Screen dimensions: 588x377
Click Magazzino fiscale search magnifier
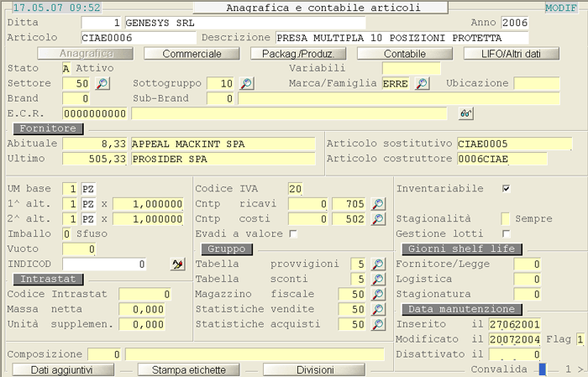[378, 295]
